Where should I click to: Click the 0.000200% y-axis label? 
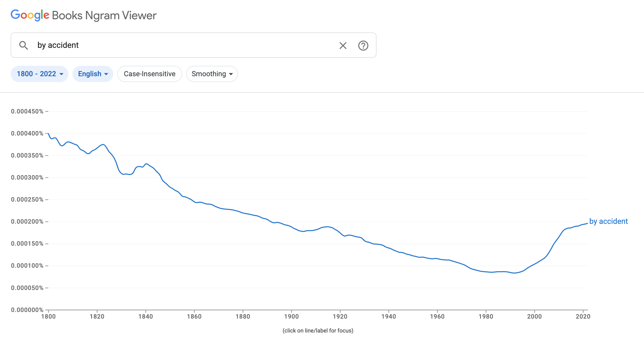[x=27, y=221]
